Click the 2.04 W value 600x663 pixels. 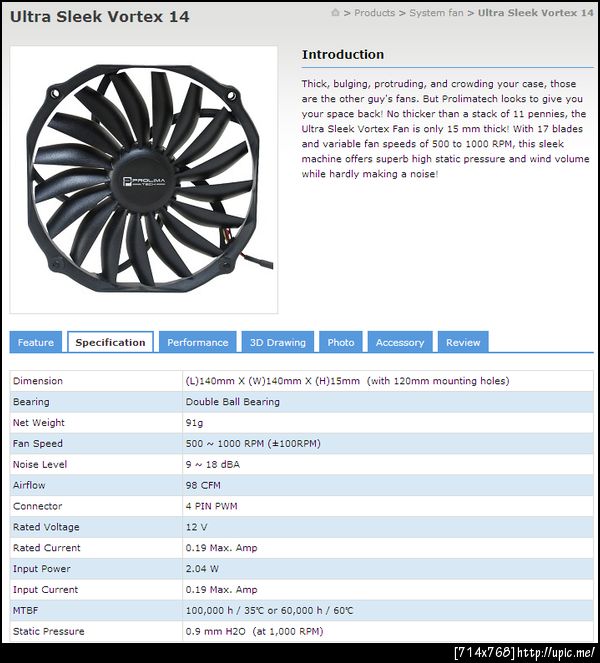[202, 569]
